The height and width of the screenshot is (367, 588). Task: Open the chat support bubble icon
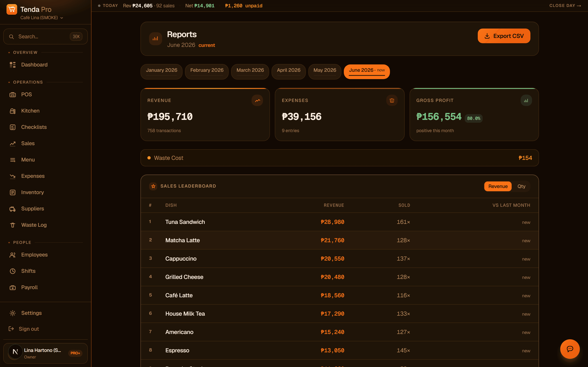tap(570, 349)
